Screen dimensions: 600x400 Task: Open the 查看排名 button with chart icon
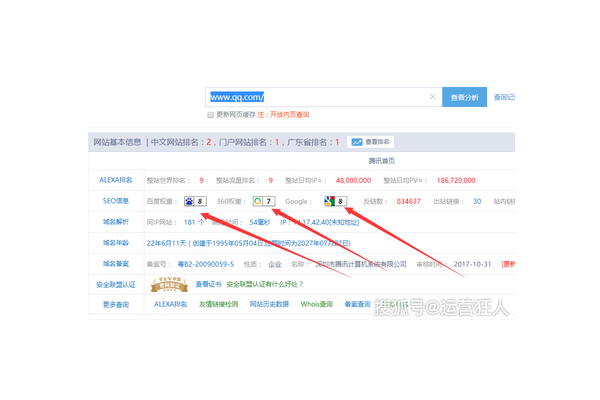(x=370, y=142)
